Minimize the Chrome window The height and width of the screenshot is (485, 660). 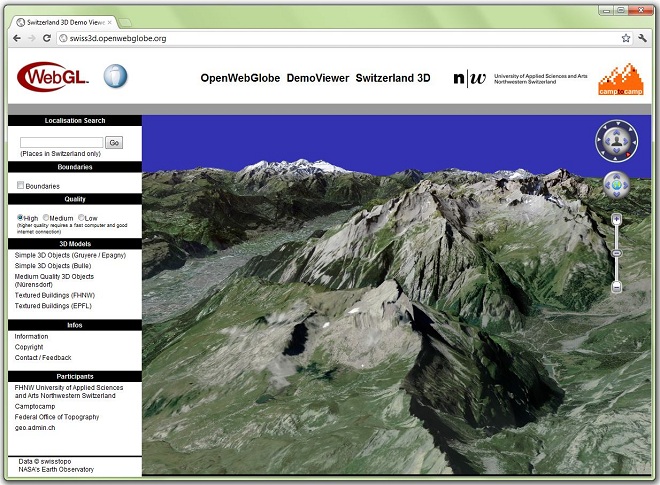click(606, 11)
